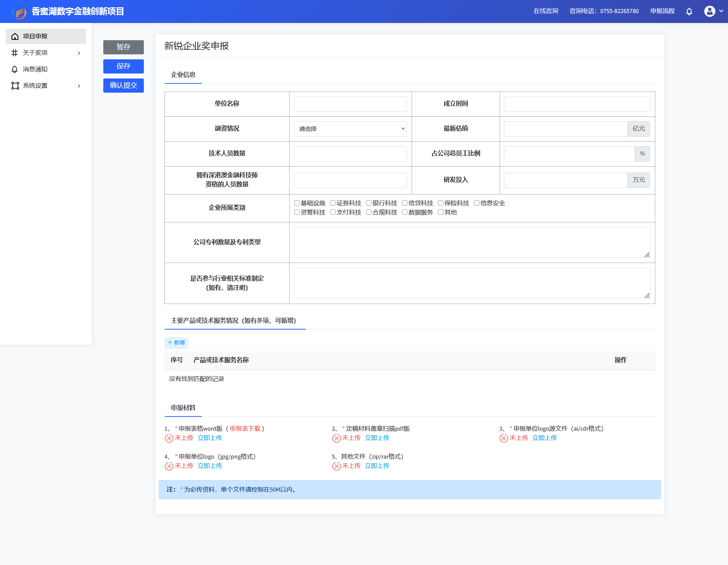The width and height of the screenshot is (728, 565).
Task: Click the red X status icon under 申报表格word版
Action: click(x=169, y=438)
